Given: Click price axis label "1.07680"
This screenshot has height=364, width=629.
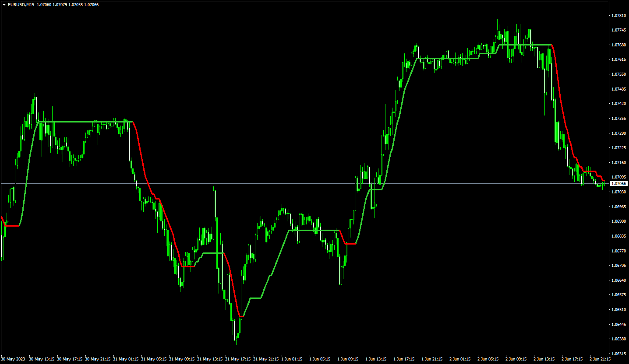Looking at the screenshot, I should [x=618, y=45].
